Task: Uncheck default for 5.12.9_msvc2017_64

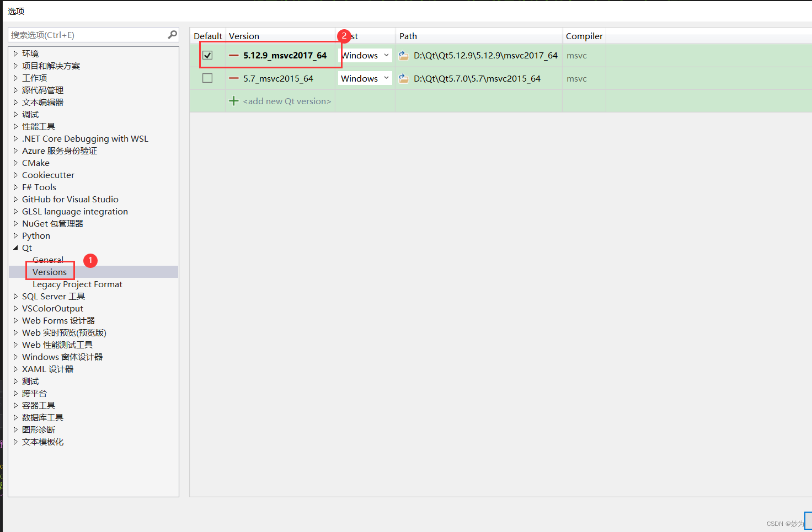Action: click(x=207, y=55)
